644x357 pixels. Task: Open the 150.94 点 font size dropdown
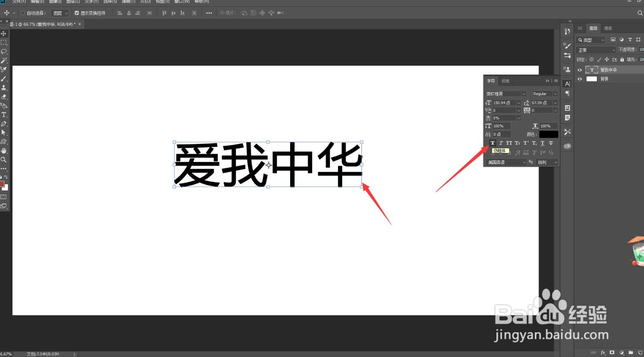(x=518, y=103)
